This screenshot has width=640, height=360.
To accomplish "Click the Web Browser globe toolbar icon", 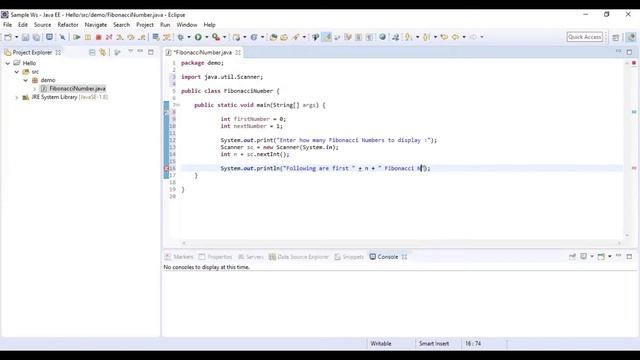I will tap(382, 37).
